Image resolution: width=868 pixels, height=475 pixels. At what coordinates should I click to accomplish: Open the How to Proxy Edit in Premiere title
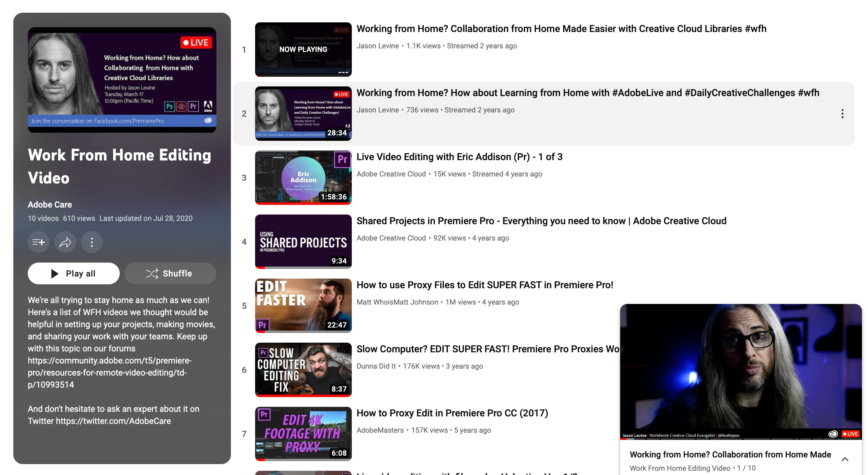pyautogui.click(x=452, y=413)
